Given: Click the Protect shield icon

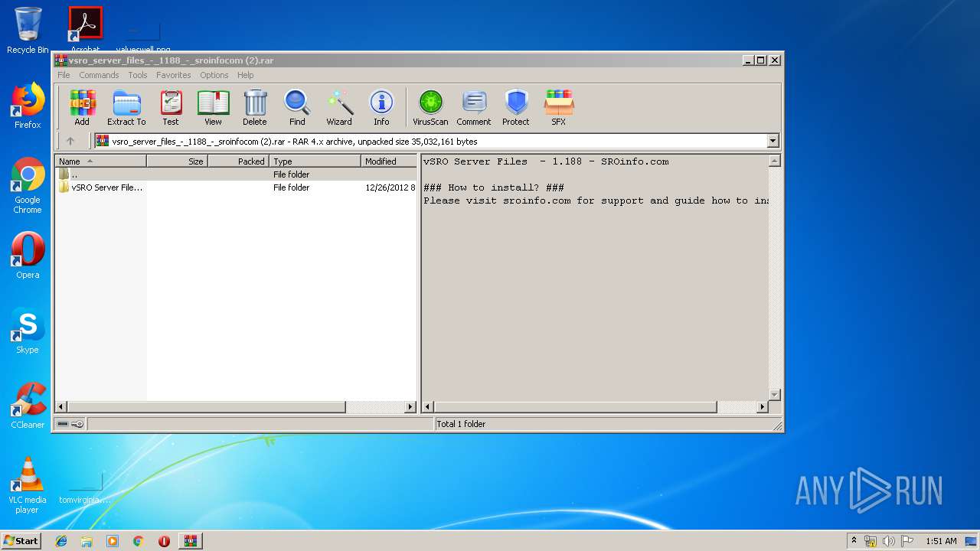Looking at the screenshot, I should point(516,107).
